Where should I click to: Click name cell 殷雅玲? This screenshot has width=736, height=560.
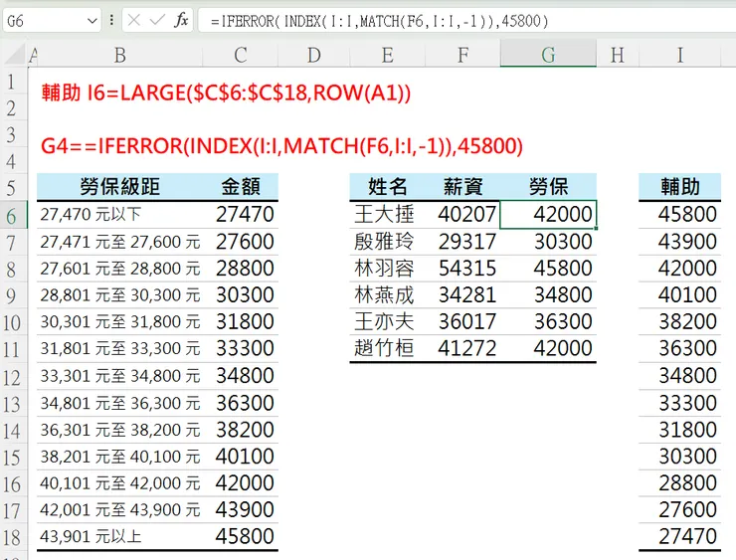tap(388, 242)
